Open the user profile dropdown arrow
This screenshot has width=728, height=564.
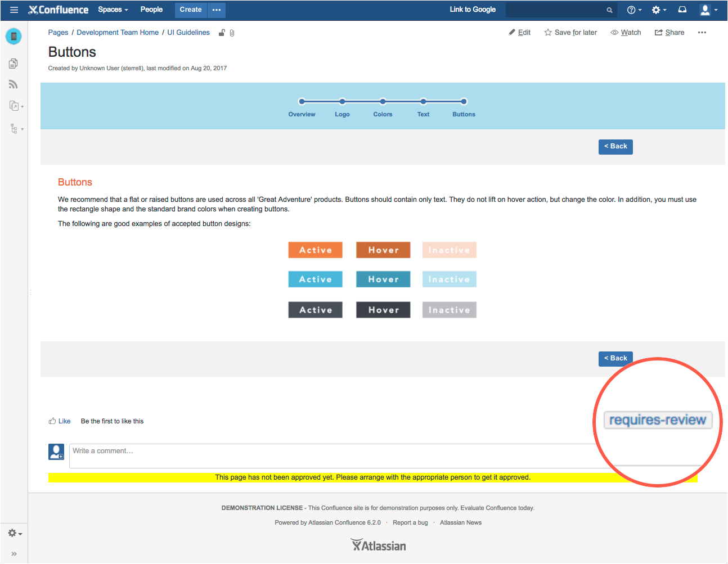point(716,10)
